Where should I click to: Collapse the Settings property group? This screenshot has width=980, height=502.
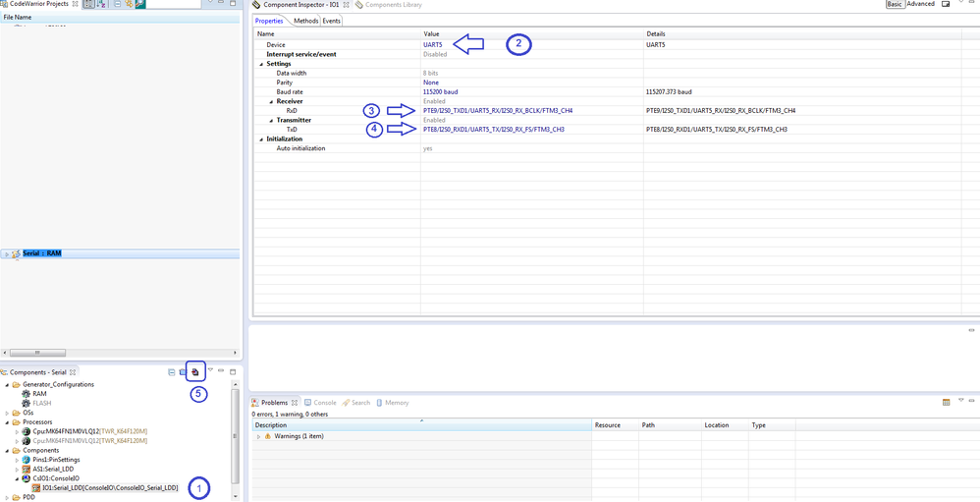coord(260,64)
